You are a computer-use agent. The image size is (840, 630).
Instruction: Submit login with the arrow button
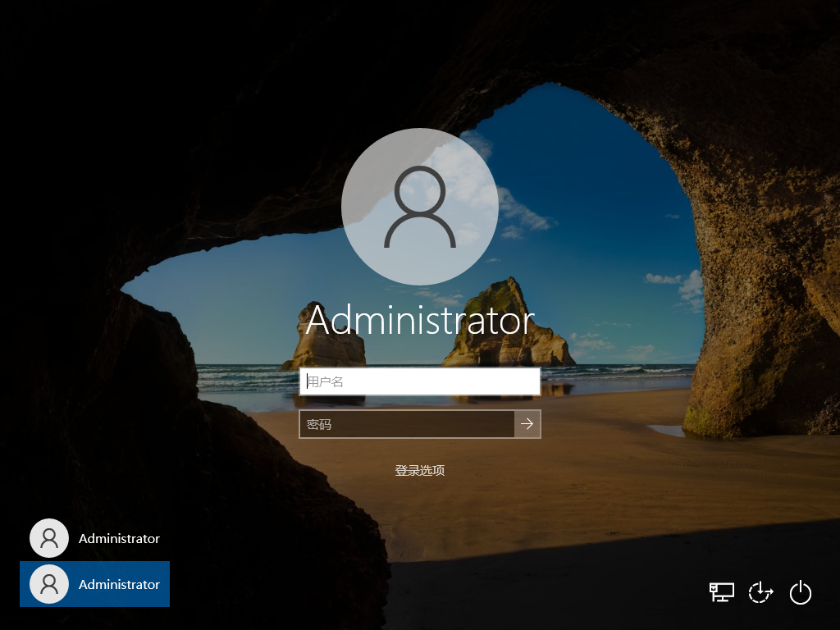click(527, 424)
